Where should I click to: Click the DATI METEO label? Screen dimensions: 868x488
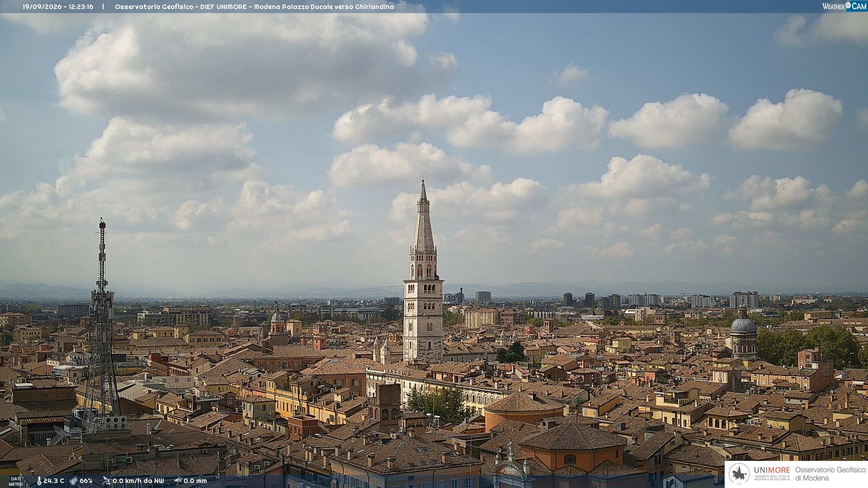click(16, 481)
